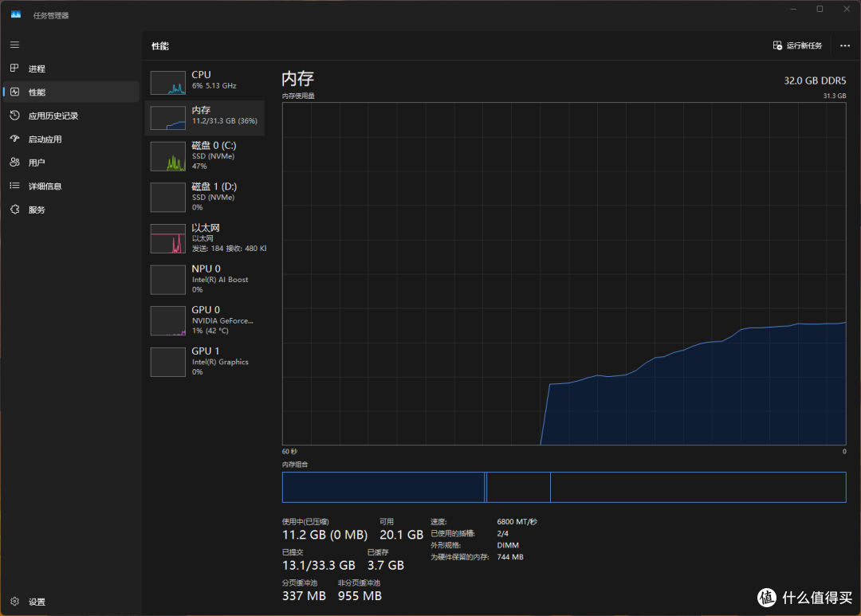This screenshot has width=861, height=616.
Task: Click the 运行新任务 button
Action: click(x=797, y=45)
